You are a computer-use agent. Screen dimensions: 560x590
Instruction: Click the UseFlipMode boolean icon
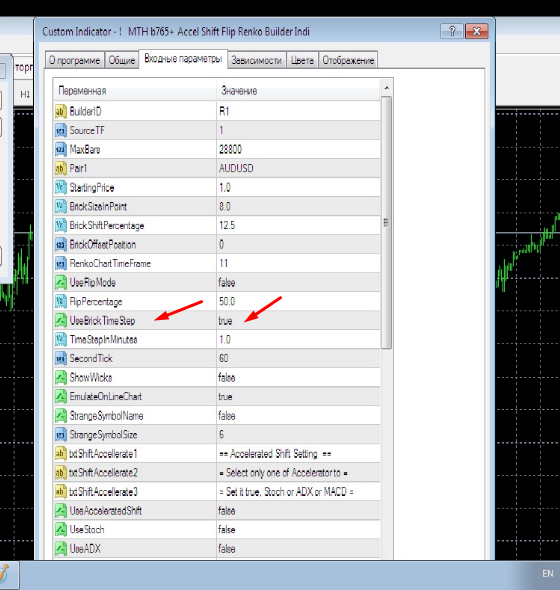coord(61,283)
